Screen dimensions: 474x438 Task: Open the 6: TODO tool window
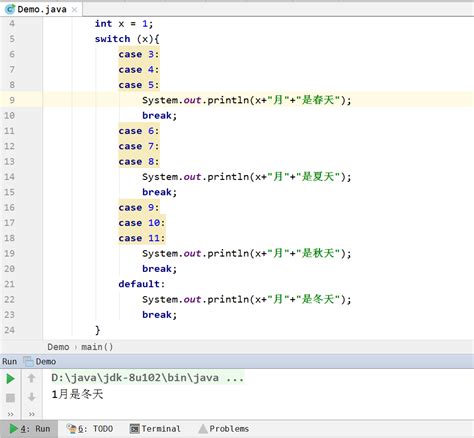90,429
